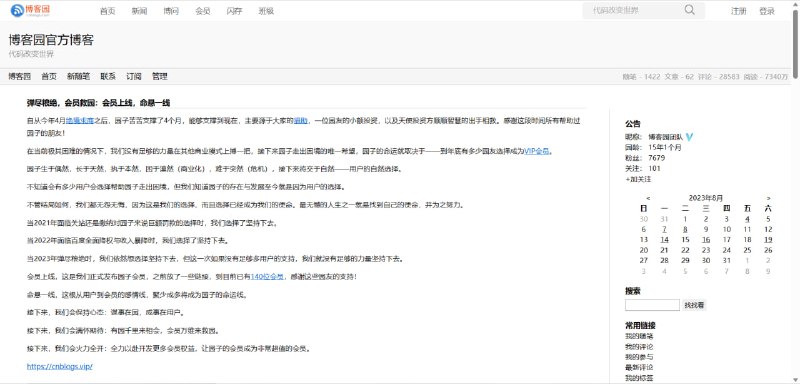Select 管理 in the blog navigation bar
This screenshot has width=800, height=384.
point(159,76)
